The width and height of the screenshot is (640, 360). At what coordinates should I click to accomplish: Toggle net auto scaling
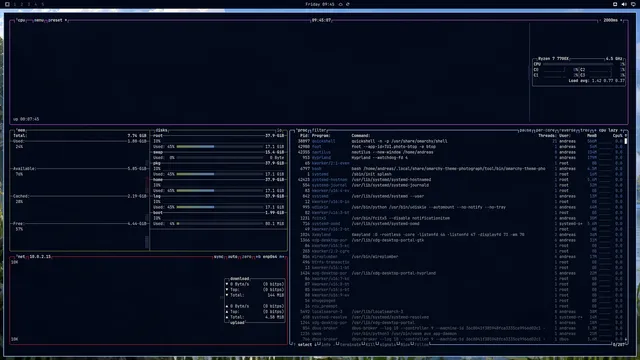(232, 257)
